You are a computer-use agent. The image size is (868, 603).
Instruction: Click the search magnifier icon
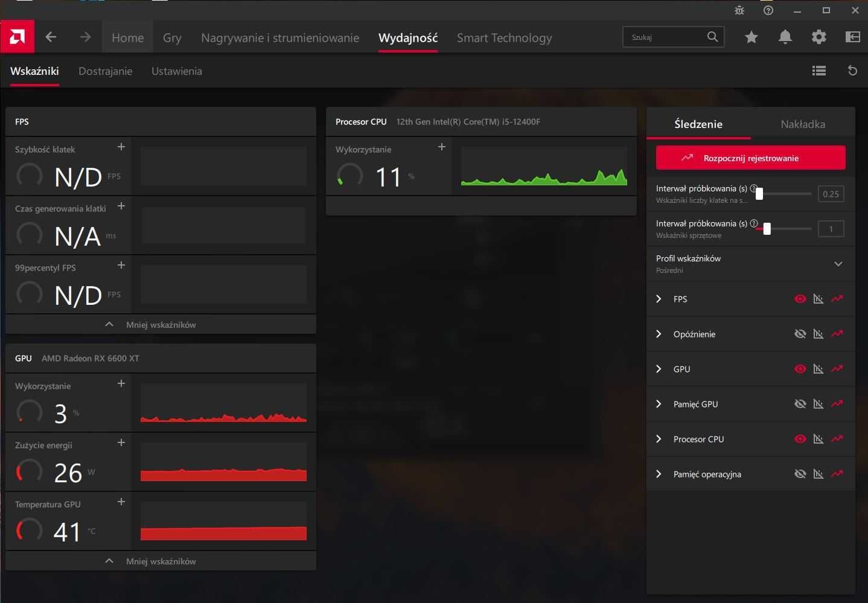[x=712, y=37]
